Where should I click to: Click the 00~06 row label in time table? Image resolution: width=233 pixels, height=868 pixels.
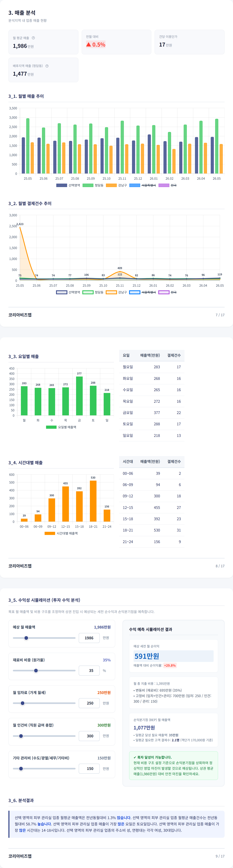click(x=128, y=473)
